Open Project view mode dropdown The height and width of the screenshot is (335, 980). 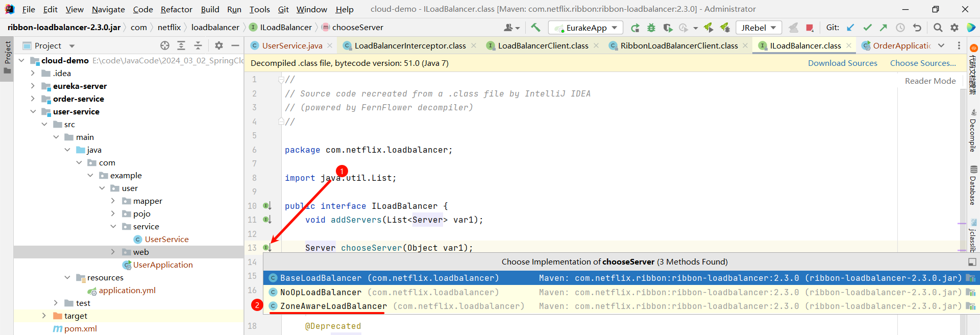pos(72,46)
